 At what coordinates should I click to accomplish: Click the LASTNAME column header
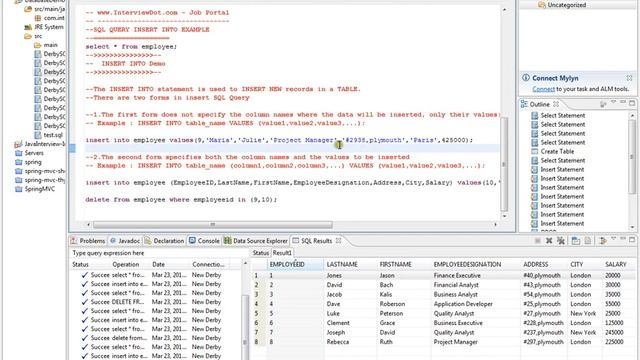click(350, 264)
